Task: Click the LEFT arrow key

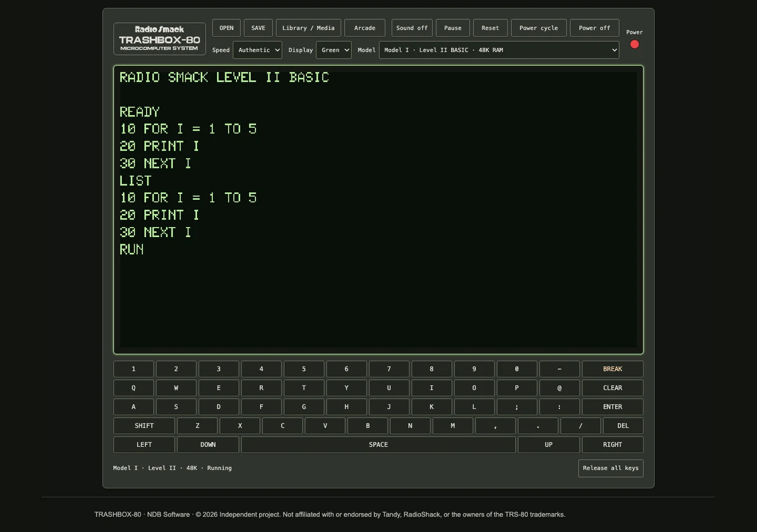Action: [x=144, y=445]
